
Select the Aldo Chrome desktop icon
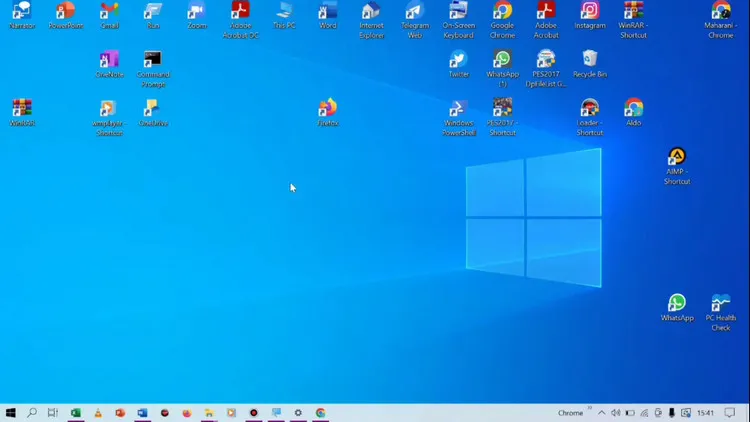tap(633, 113)
